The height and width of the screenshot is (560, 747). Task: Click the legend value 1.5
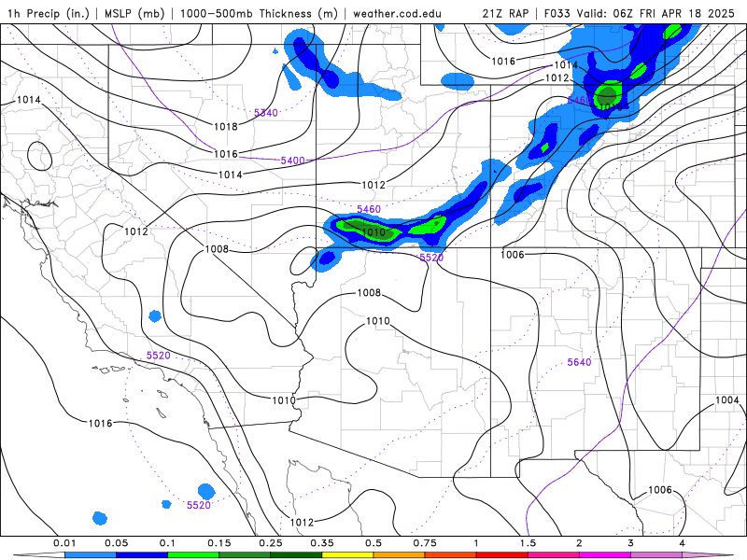click(x=528, y=543)
